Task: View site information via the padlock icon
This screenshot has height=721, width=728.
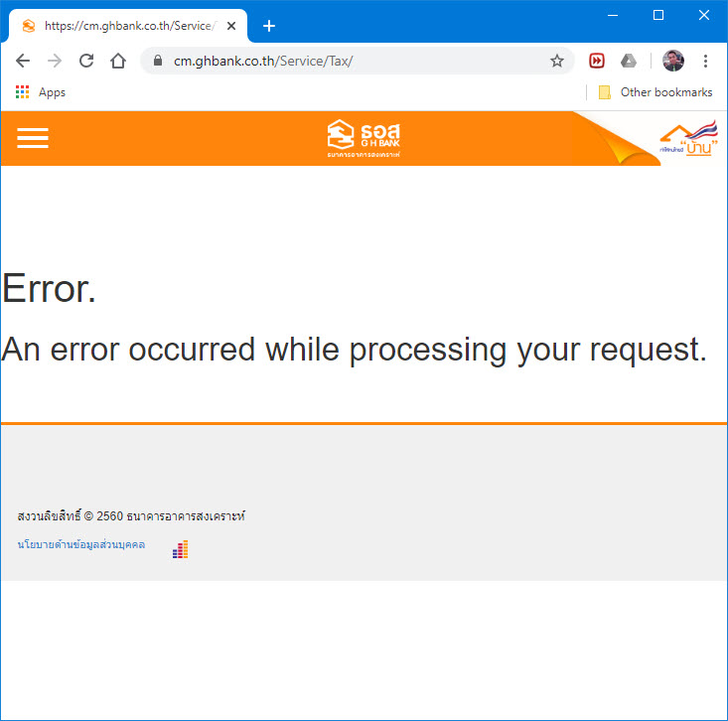Action: 158,61
